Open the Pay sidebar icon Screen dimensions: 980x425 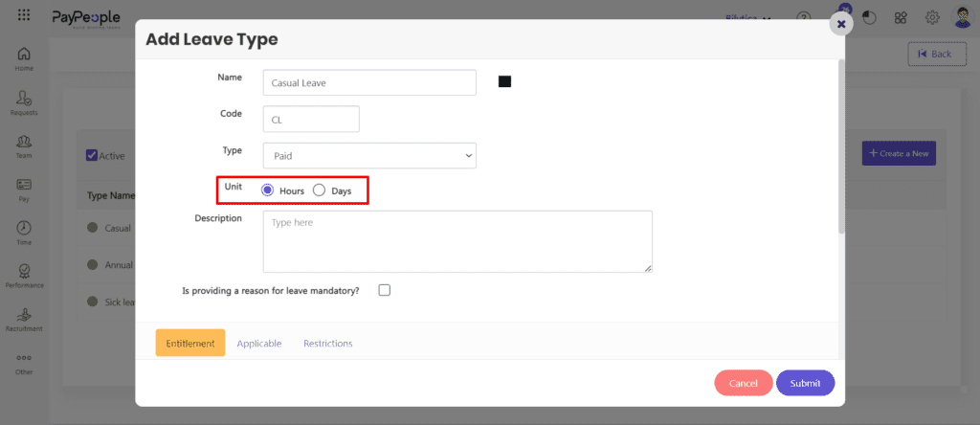point(24,185)
